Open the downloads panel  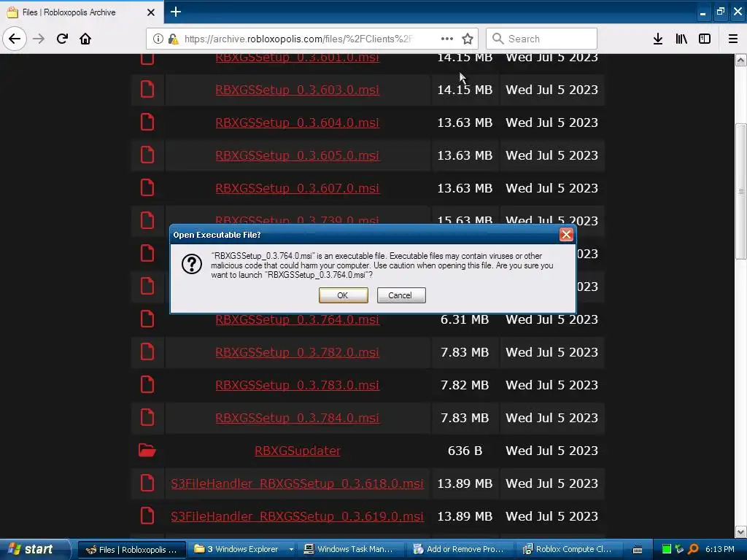658,39
